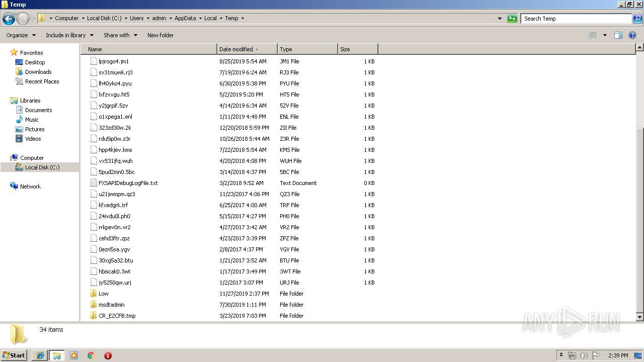Show the preview pane icon

point(618,35)
